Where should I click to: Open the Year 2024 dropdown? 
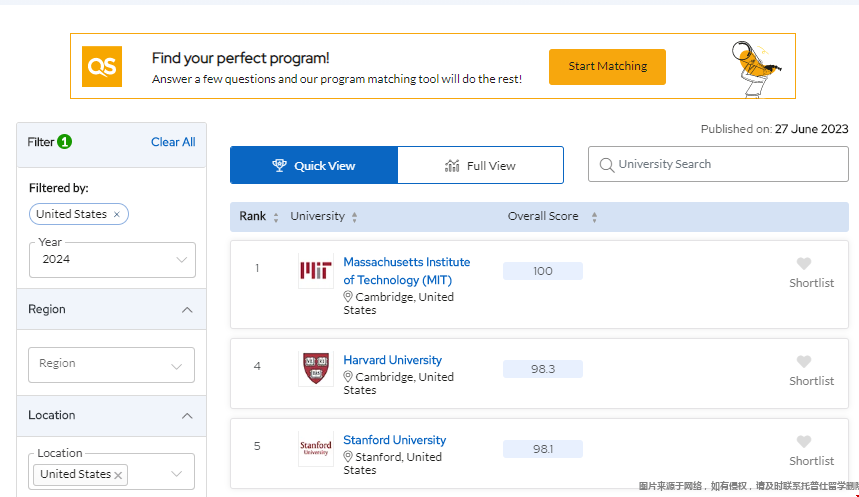click(112, 259)
